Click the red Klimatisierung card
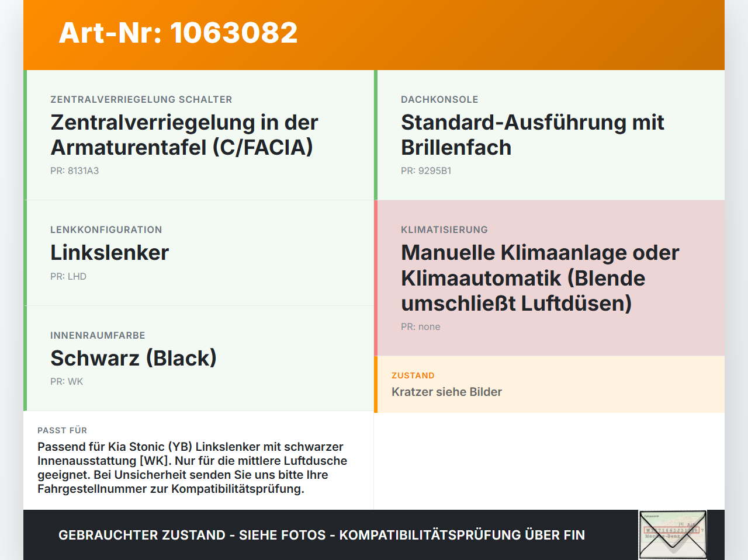The height and width of the screenshot is (560, 748). (549, 278)
